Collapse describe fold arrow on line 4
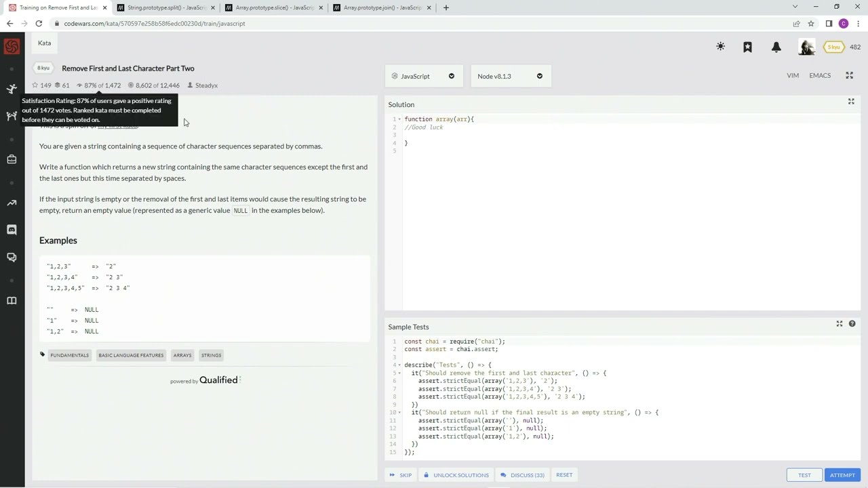This screenshot has width=868, height=488. [399, 365]
